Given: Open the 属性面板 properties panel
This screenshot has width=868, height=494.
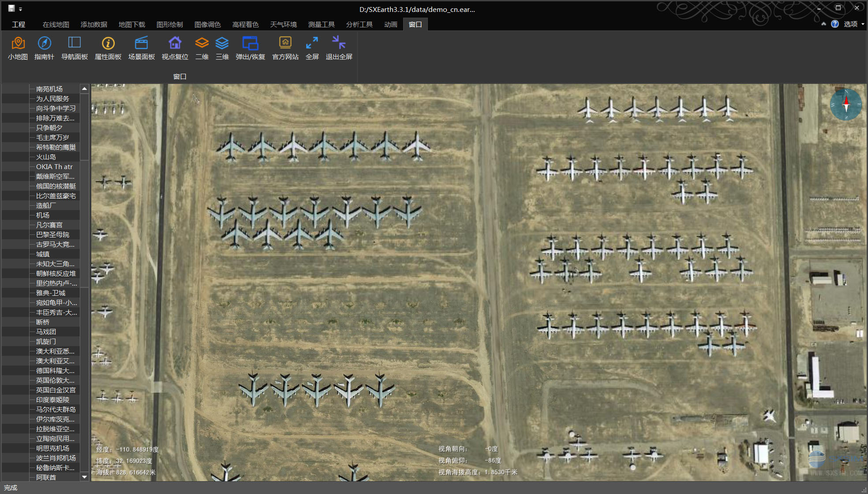Looking at the screenshot, I should point(108,48).
